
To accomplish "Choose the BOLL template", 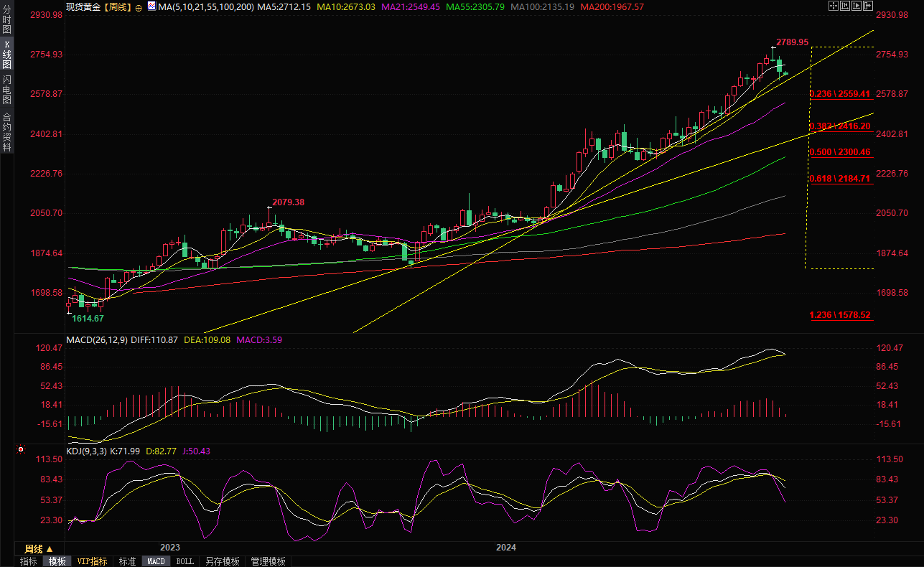I will click(185, 561).
